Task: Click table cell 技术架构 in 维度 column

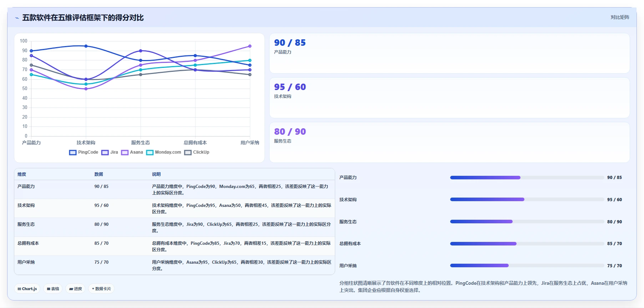Action: point(26,205)
